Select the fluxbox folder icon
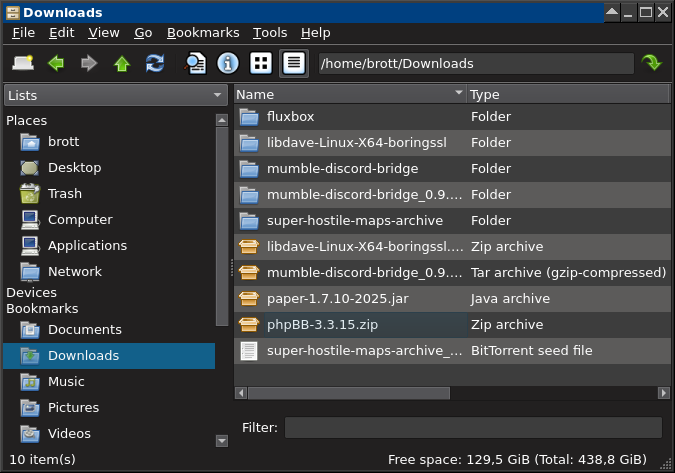This screenshot has height=473, width=675. coord(249,117)
